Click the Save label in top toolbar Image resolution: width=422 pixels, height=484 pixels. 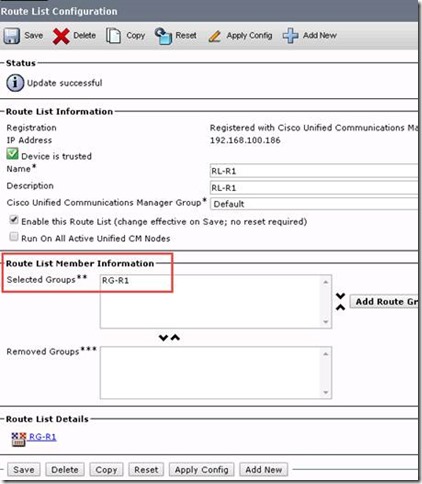pos(34,35)
